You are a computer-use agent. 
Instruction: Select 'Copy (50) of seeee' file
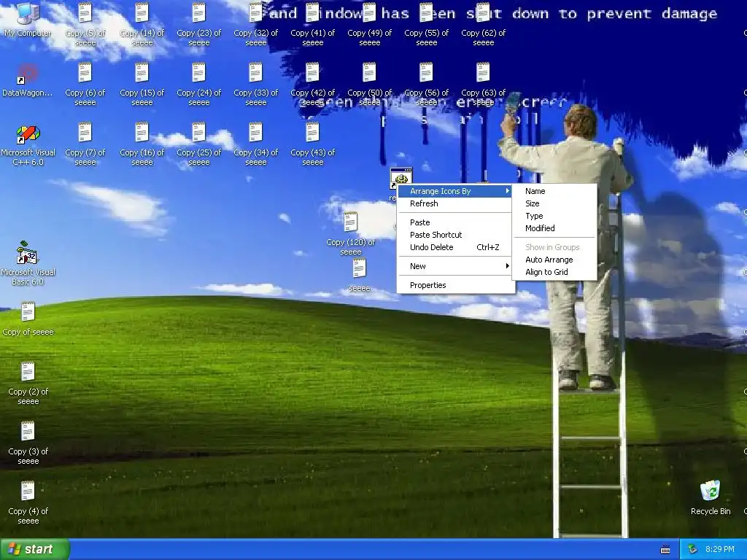tap(370, 84)
